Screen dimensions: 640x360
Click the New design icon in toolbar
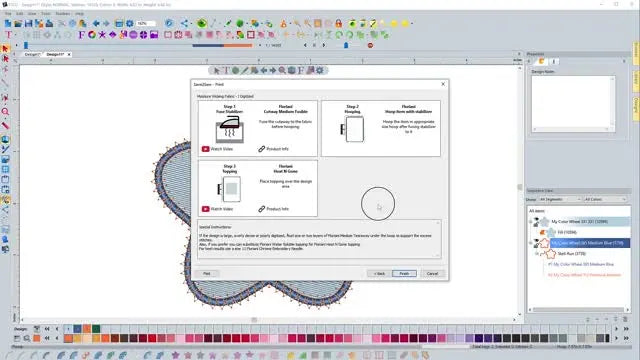coord(8,24)
